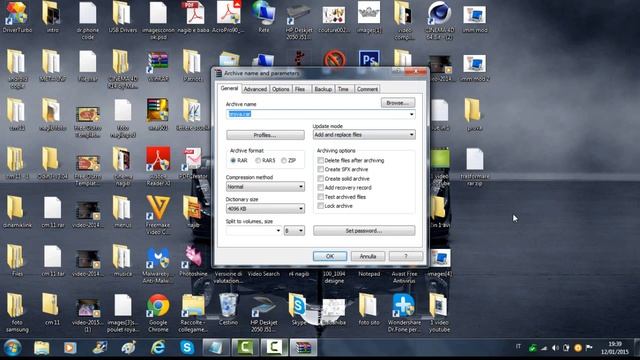Switch to the Advanced tab
640x360 pixels.
[x=255, y=89]
